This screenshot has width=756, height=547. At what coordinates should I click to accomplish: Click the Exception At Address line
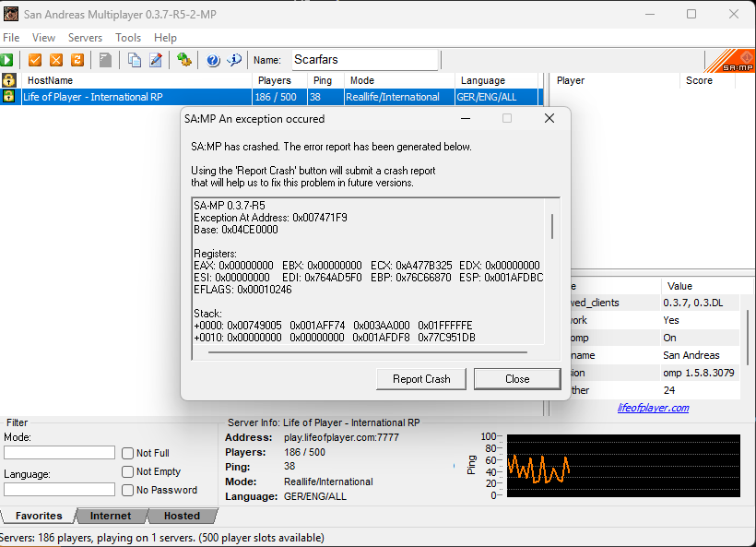[270, 218]
